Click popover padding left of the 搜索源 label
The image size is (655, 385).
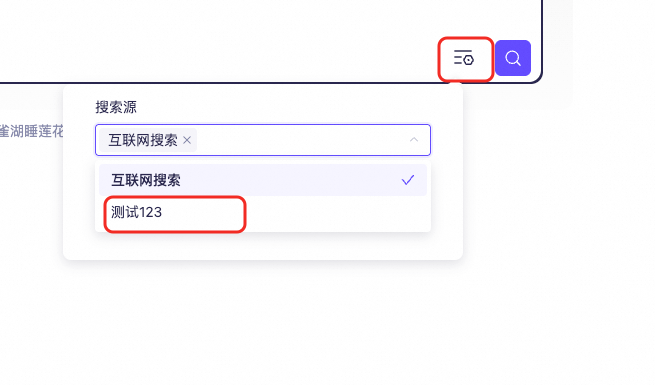click(79, 107)
